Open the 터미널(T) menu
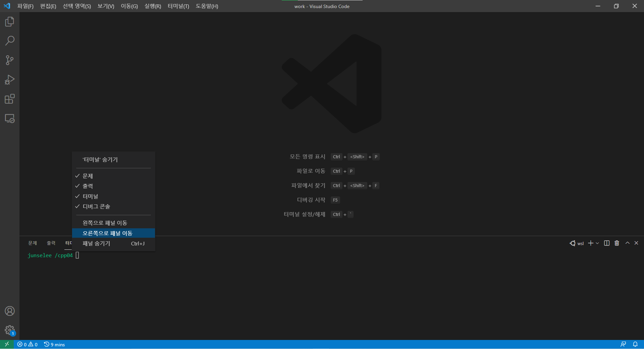 click(x=178, y=6)
